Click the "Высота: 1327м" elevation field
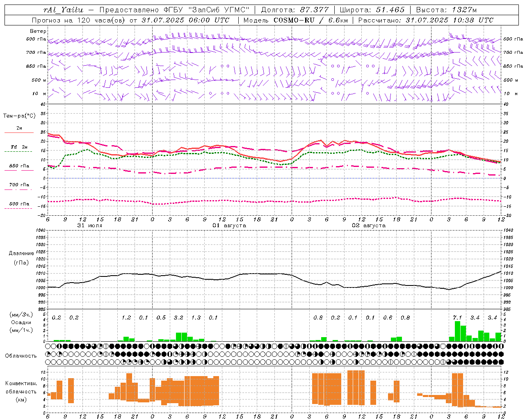The height and width of the screenshot is (420, 525). [446, 10]
